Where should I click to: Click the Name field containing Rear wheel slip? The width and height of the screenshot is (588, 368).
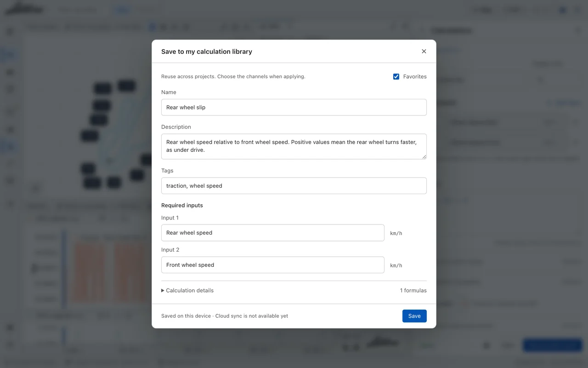(x=294, y=107)
